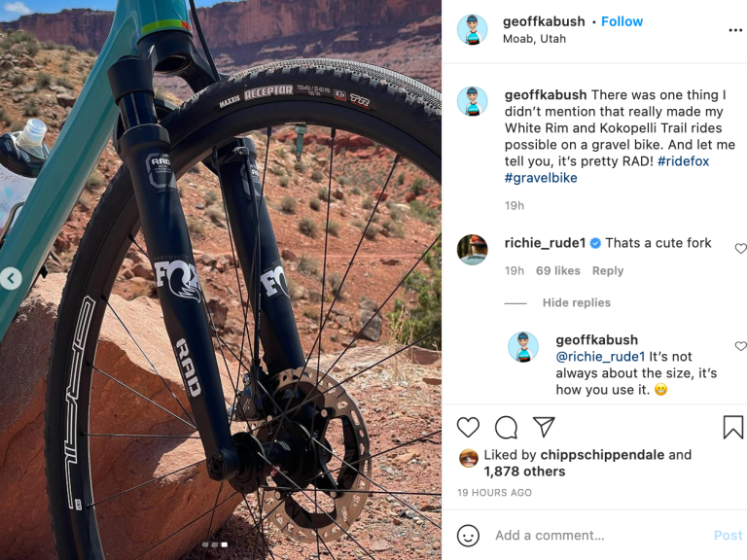The width and height of the screenshot is (747, 560).
Task: Like the post with the heart icon
Action: (468, 427)
